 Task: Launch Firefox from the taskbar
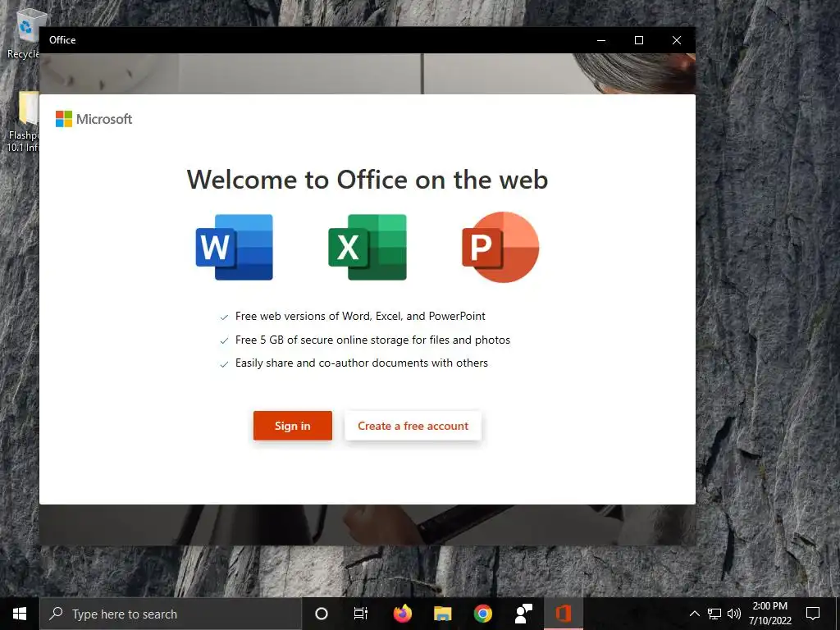coord(402,614)
